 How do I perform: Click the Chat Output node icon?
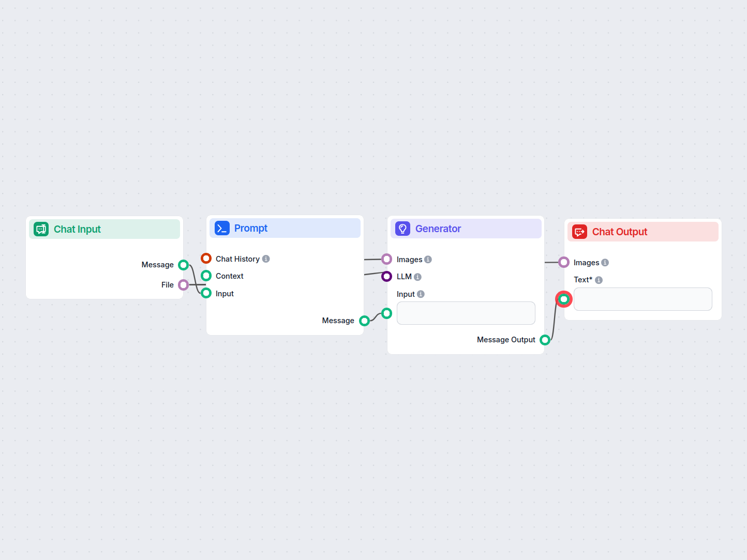pos(579,232)
